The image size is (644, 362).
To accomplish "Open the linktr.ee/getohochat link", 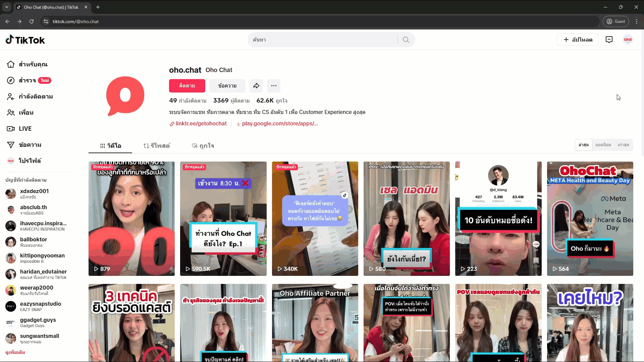I will [x=198, y=124].
